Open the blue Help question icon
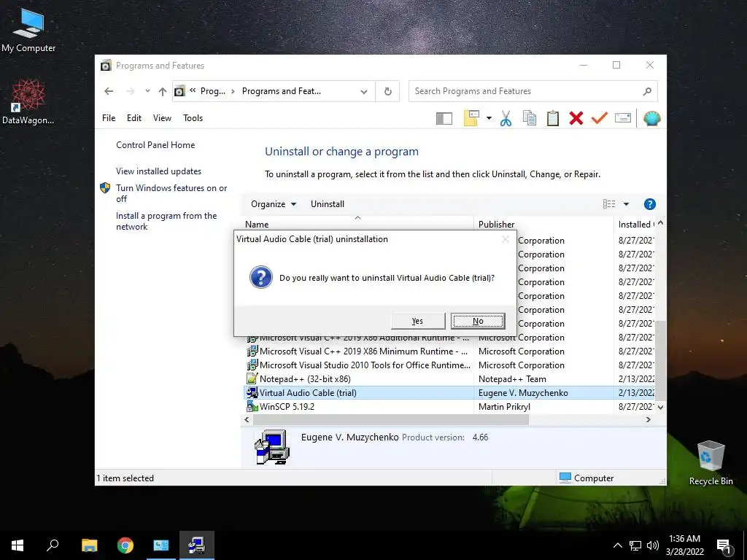The width and height of the screenshot is (747, 560). (650, 204)
